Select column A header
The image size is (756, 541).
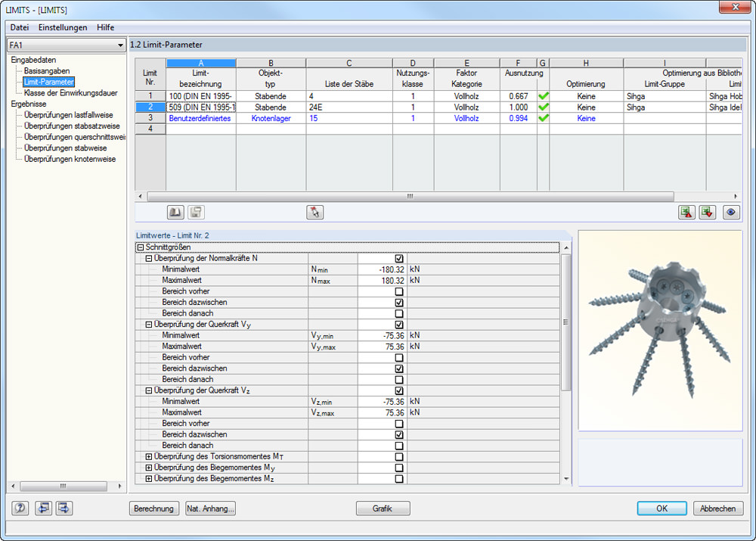tap(200, 64)
